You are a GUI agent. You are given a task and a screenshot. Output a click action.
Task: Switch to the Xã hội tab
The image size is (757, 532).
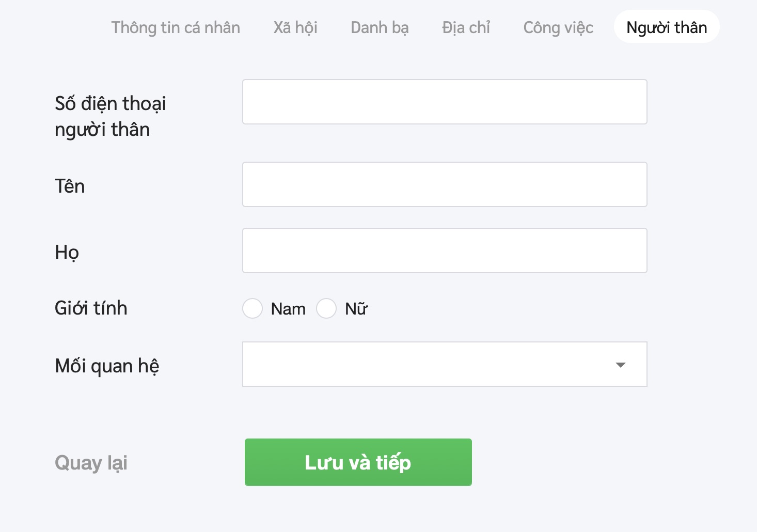295,27
